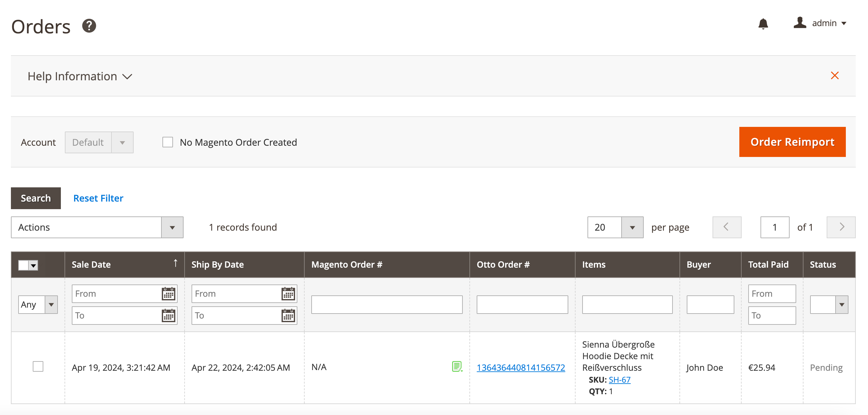Open Ship By Date To calendar picker
868x415 pixels.
[288, 315]
